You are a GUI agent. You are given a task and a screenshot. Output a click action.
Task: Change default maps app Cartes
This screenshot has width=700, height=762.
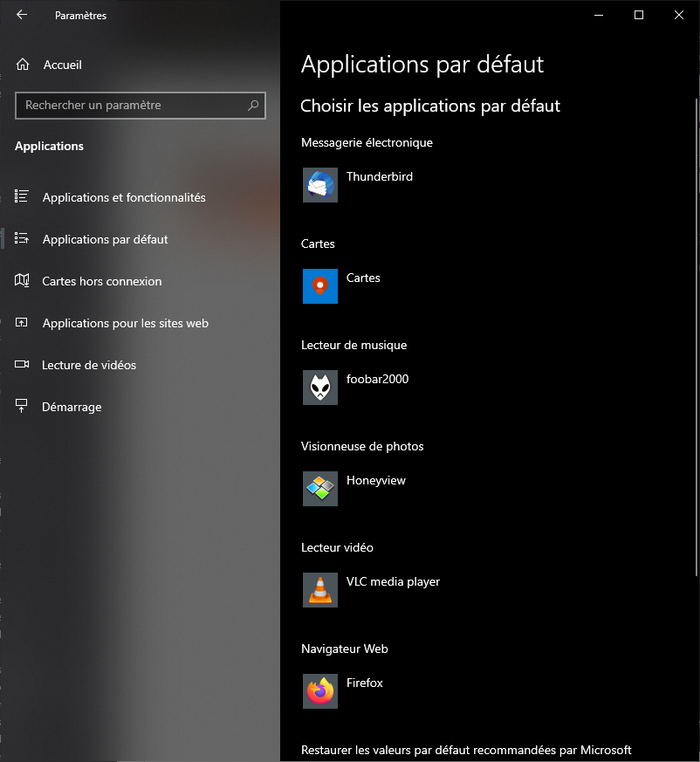point(363,278)
